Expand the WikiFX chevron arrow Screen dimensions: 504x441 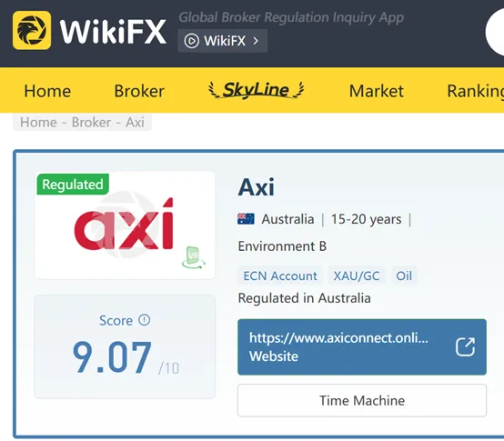256,41
